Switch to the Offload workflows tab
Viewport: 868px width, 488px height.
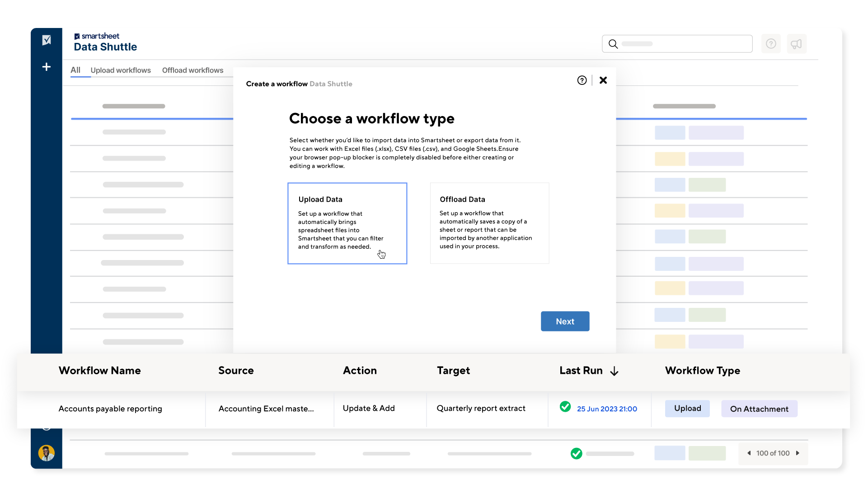[192, 70]
